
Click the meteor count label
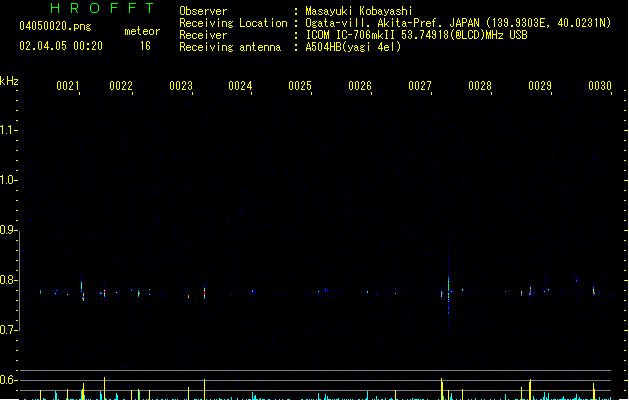pyautogui.click(x=142, y=31)
